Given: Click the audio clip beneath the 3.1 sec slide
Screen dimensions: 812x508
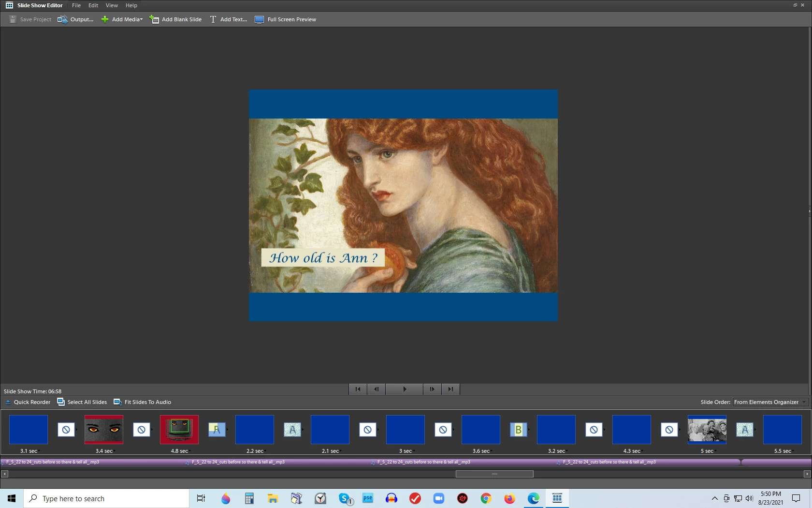Looking at the screenshot, I should 92,462.
